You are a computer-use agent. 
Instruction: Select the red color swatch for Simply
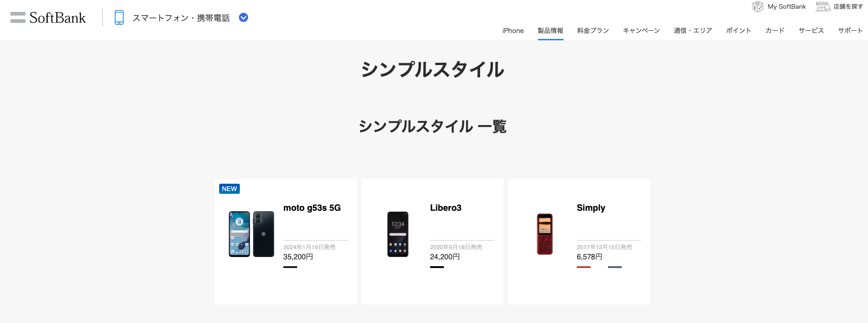[584, 267]
